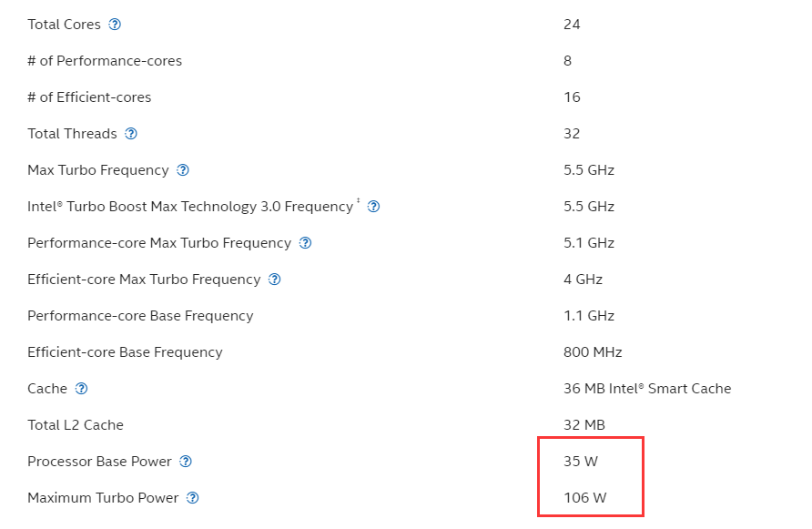Show info for Max Turbo Frequency
Image resolution: width=812 pixels, height=529 pixels.
click(x=183, y=170)
